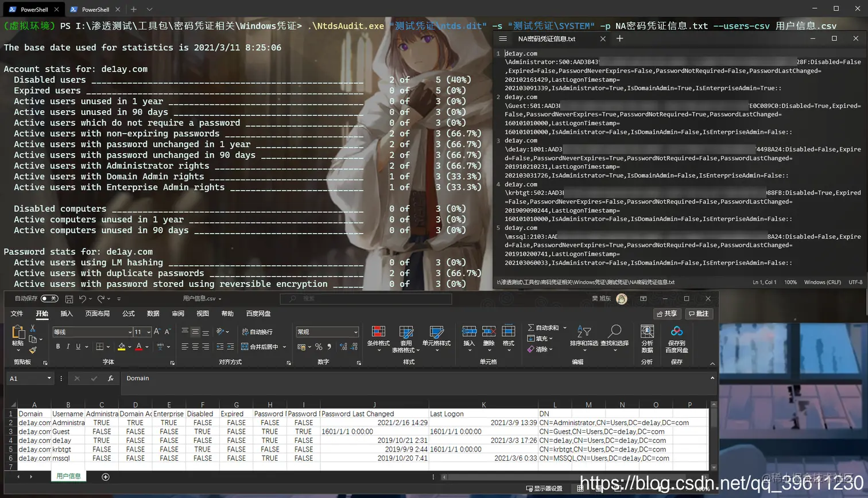Open 单元格样式 (Cell Styles)
Viewport: 868px width, 498px height.
pos(436,338)
